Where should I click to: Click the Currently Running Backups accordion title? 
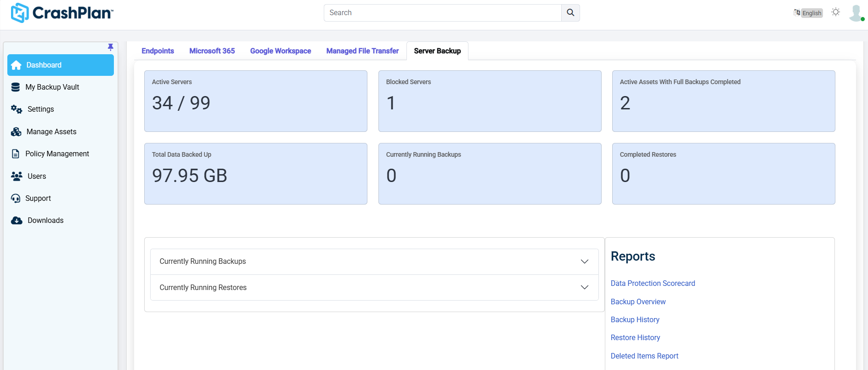[203, 262]
